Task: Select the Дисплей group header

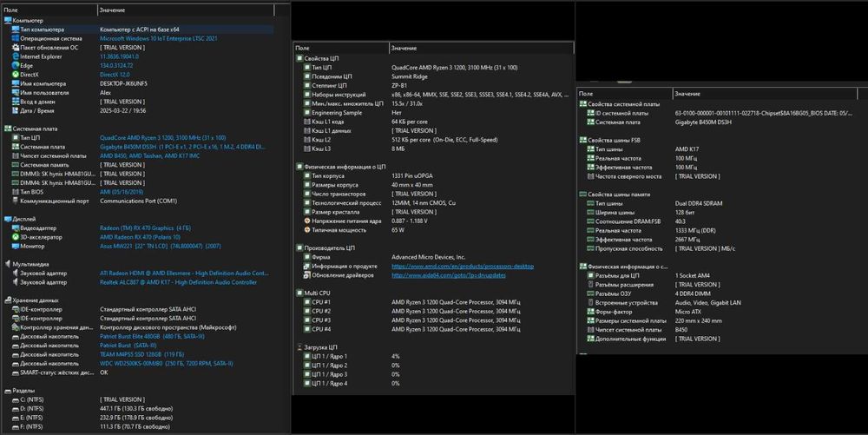Action: (x=20, y=219)
